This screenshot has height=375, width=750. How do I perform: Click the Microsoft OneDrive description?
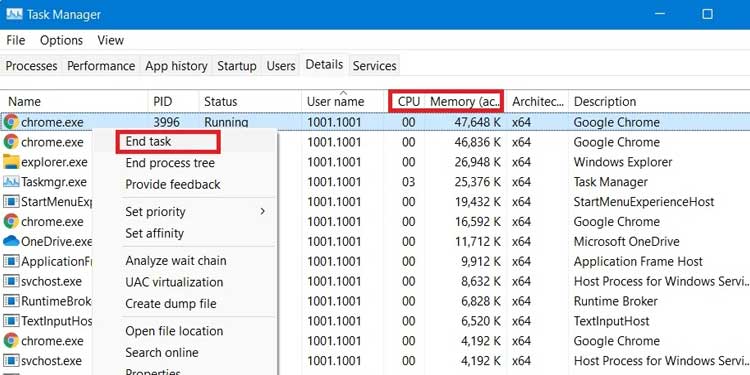click(x=627, y=242)
